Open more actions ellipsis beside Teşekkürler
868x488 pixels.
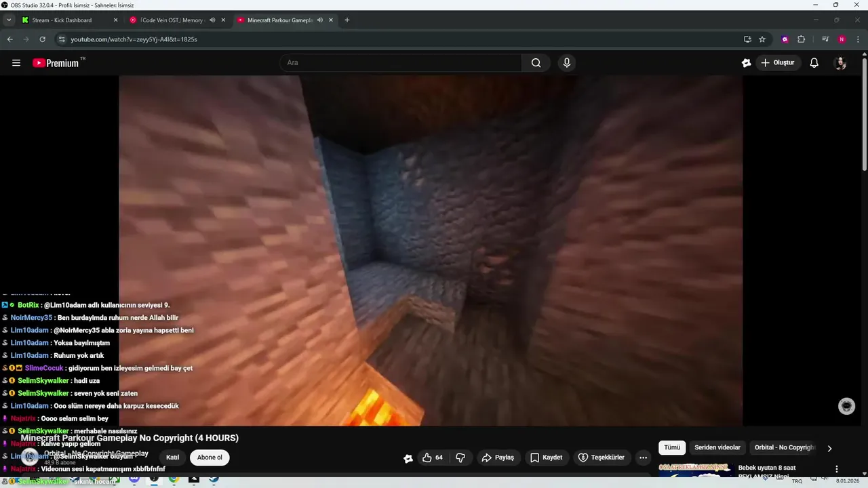[643, 457]
